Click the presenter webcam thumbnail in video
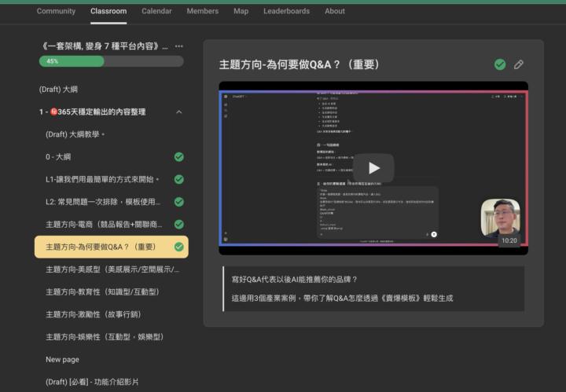 pyautogui.click(x=501, y=218)
